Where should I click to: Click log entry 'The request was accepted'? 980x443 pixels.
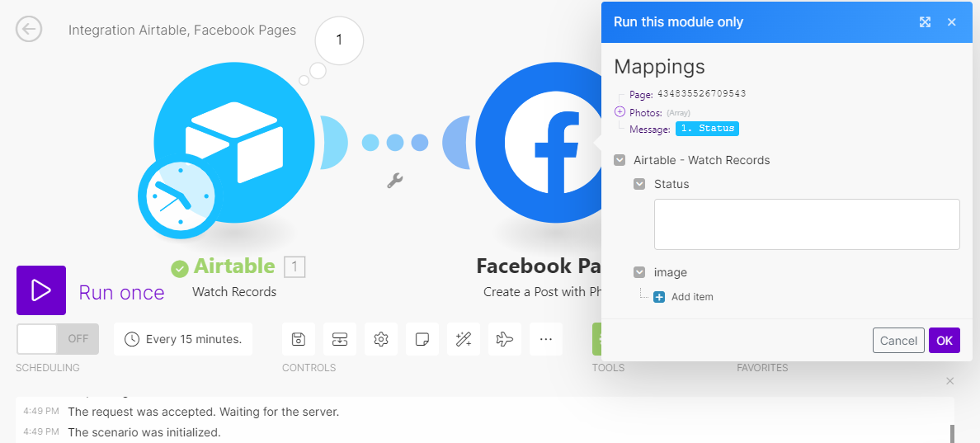[203, 412]
